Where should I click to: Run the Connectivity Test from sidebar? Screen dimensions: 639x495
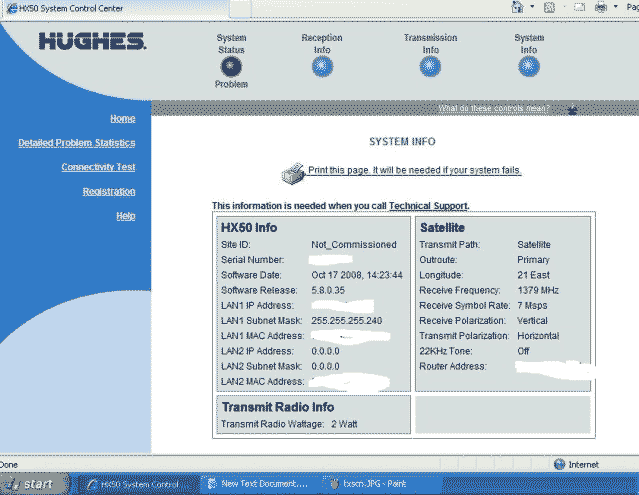click(x=98, y=167)
